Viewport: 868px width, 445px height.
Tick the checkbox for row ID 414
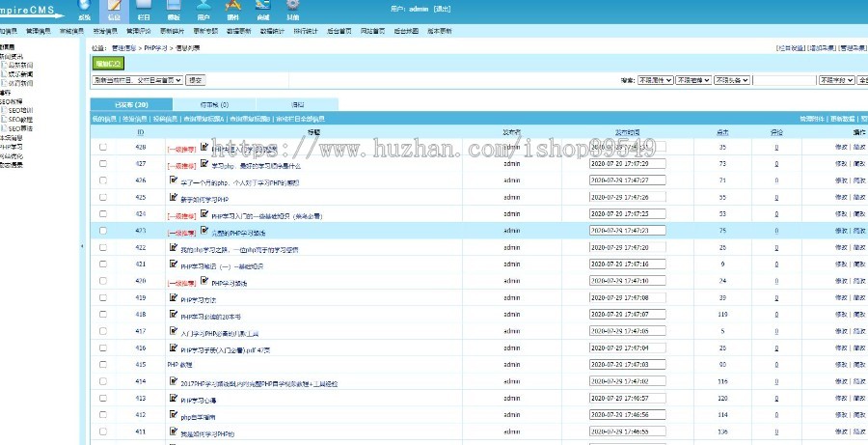click(x=103, y=381)
